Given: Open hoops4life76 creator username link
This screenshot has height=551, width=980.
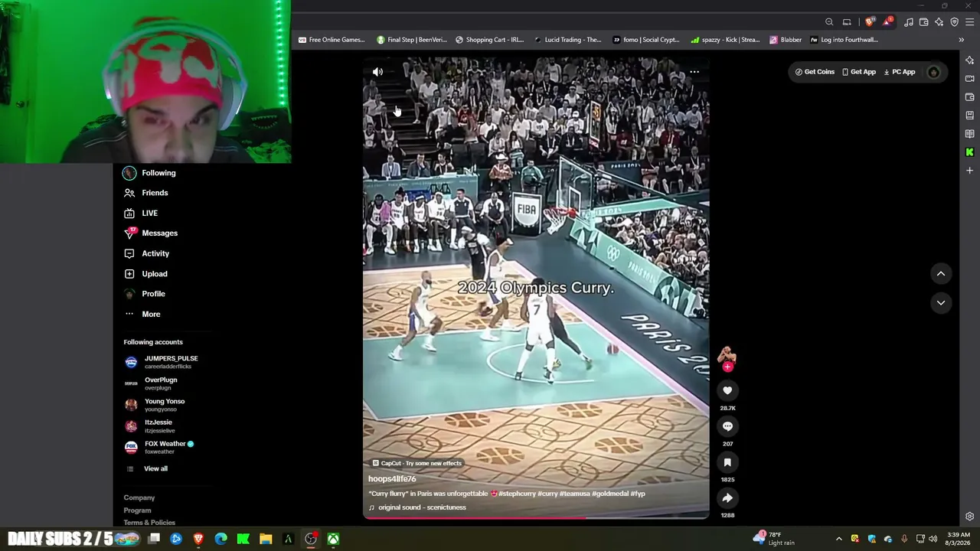Looking at the screenshot, I should (x=392, y=479).
